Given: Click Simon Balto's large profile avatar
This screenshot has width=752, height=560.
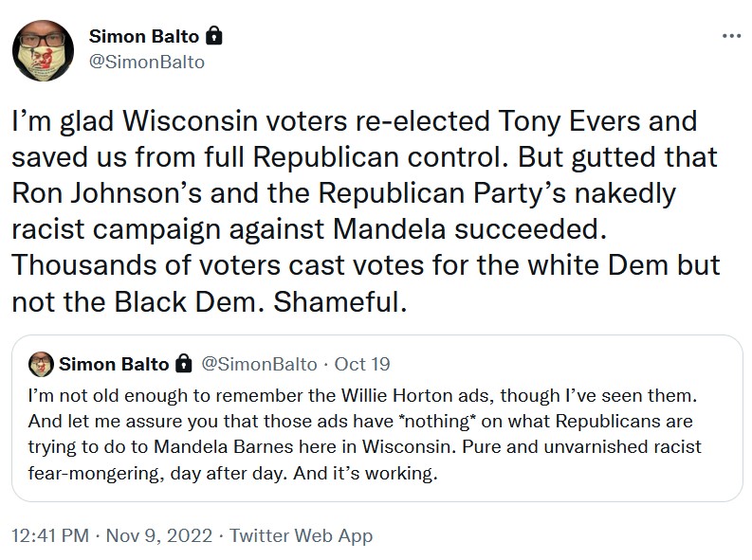Looking at the screenshot, I should pos(44,50).
